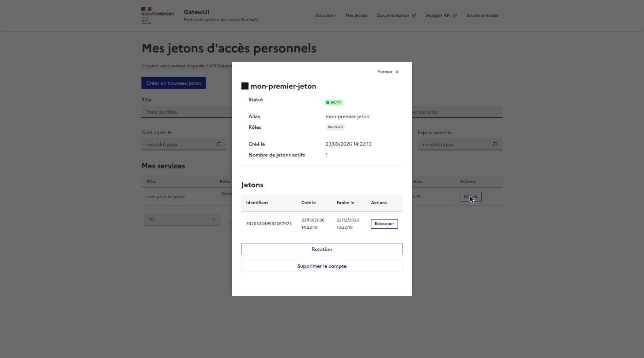The height and width of the screenshot is (358, 644).
Task: Click Supprimer le compte
Action: pyautogui.click(x=322, y=266)
